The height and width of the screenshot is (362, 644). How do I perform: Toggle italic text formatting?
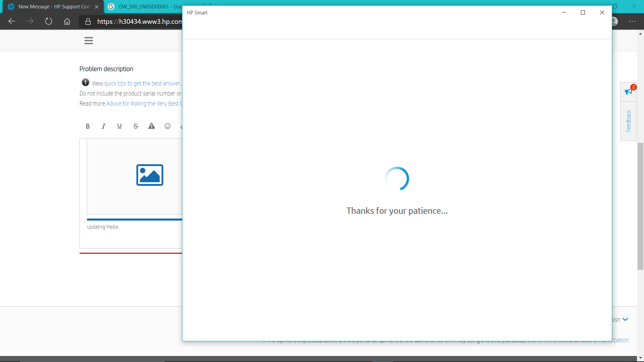[103, 126]
